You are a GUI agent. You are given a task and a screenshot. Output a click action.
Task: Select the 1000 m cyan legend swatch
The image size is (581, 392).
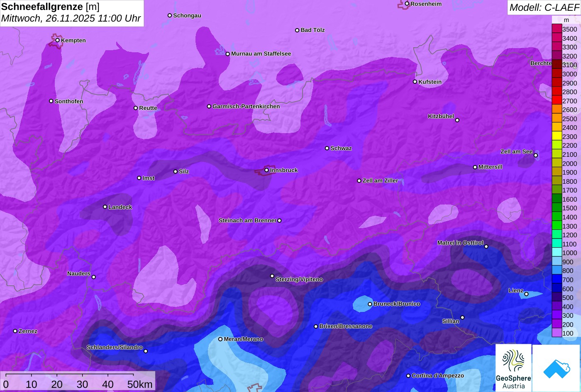(557, 253)
